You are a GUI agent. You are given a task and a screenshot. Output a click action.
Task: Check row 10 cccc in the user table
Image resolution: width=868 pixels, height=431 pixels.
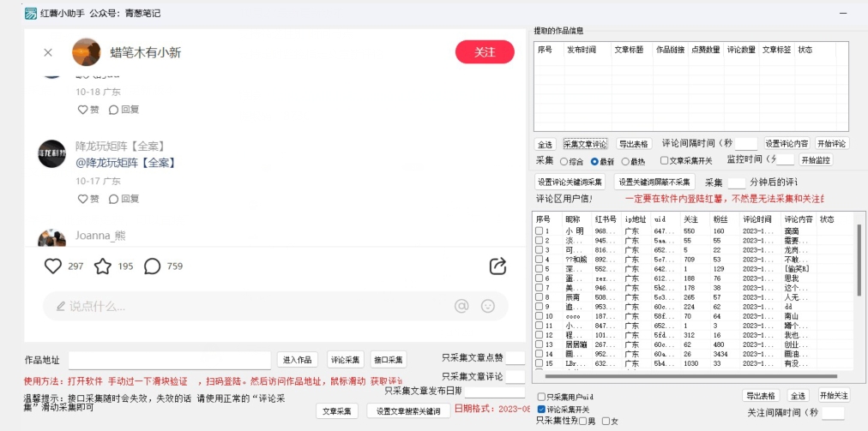539,316
